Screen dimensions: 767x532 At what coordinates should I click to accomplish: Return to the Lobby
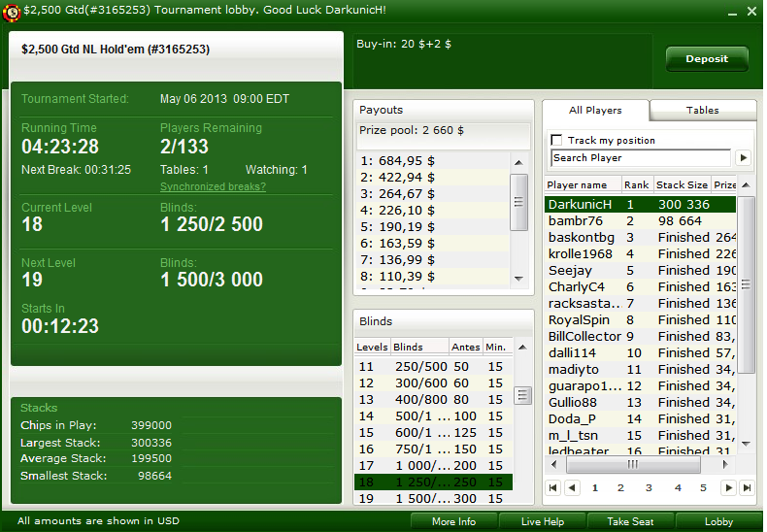coord(718,521)
